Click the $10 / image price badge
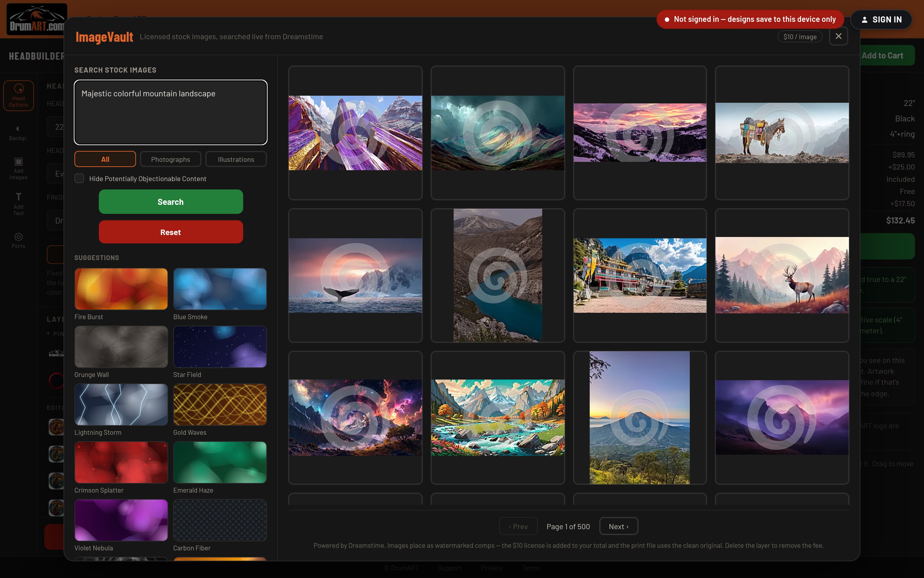Viewport: 924px width, 578px height. click(x=800, y=37)
